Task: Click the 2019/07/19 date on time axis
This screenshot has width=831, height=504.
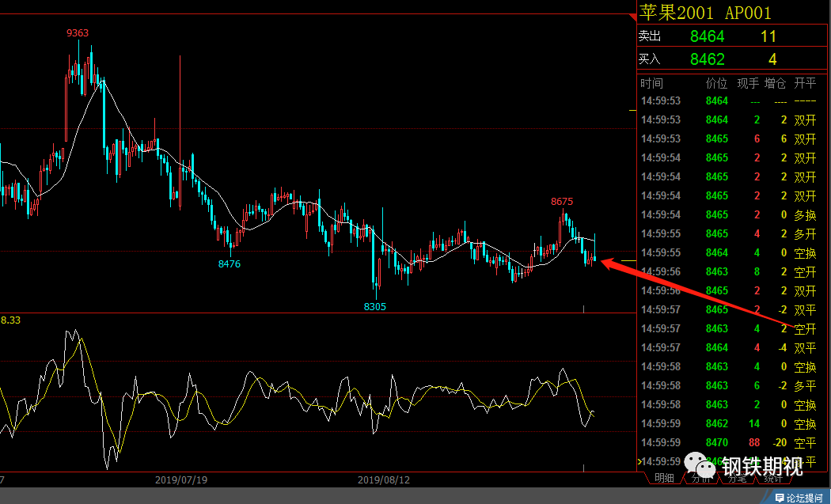Action: pos(181,480)
